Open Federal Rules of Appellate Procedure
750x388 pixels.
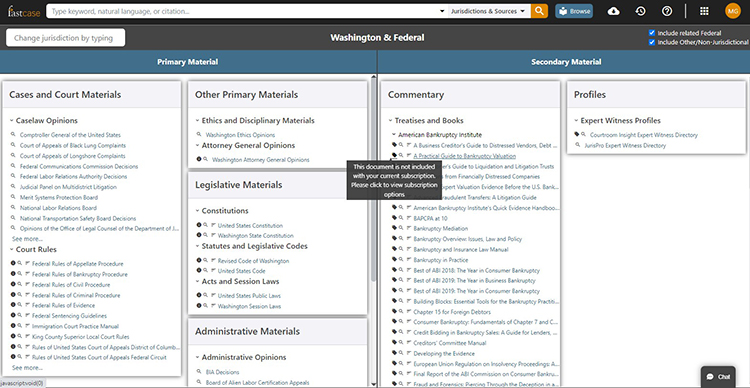pos(77,264)
